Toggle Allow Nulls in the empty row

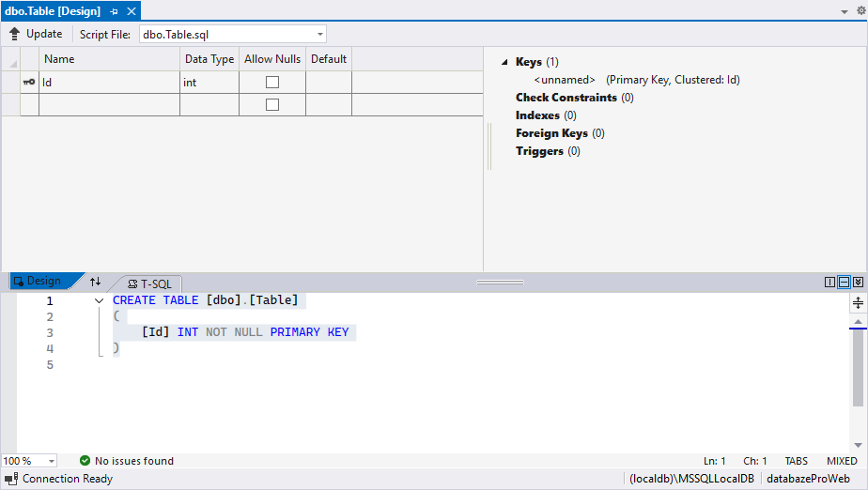272,104
